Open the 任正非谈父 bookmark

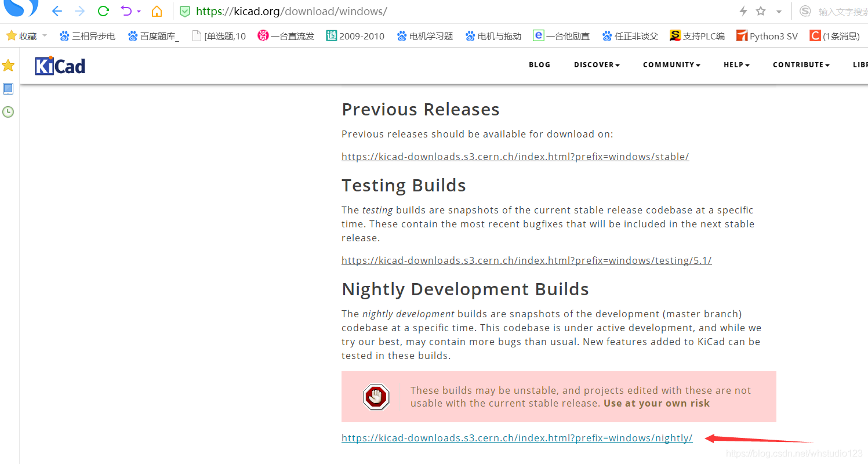630,36
